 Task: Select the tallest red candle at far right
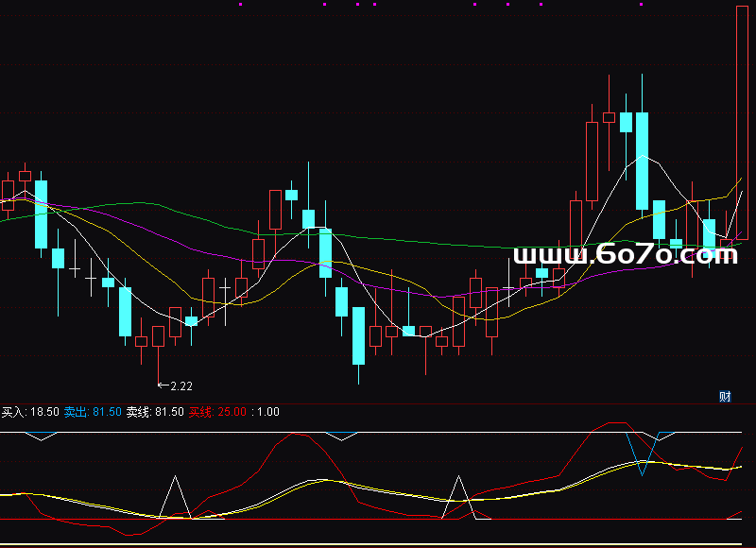click(744, 123)
